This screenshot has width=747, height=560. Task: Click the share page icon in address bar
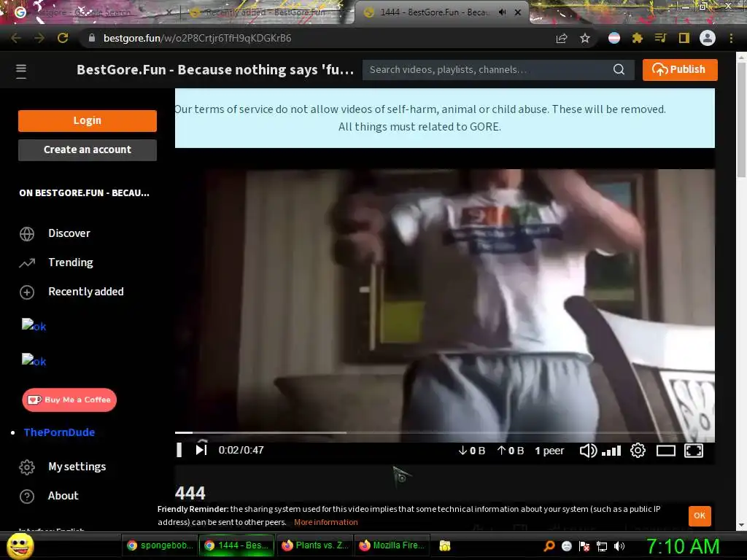pyautogui.click(x=562, y=38)
